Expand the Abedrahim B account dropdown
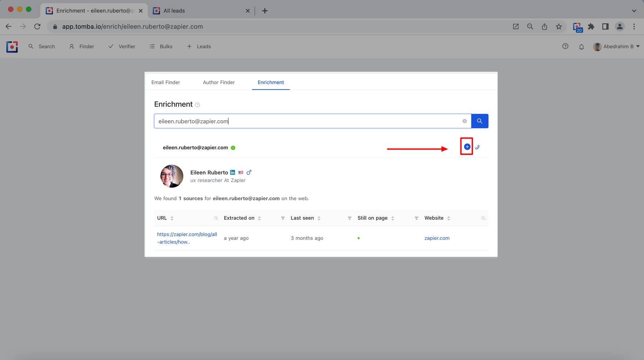 616,47
